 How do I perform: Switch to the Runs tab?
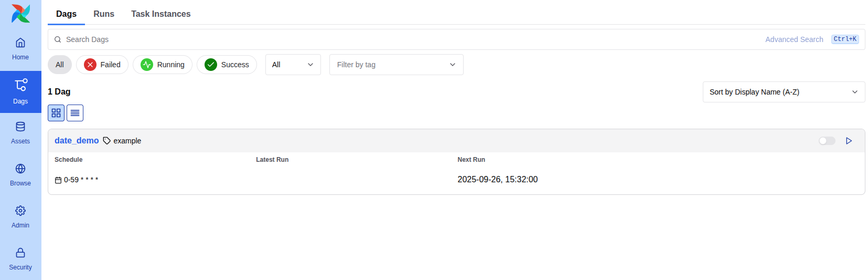[104, 14]
